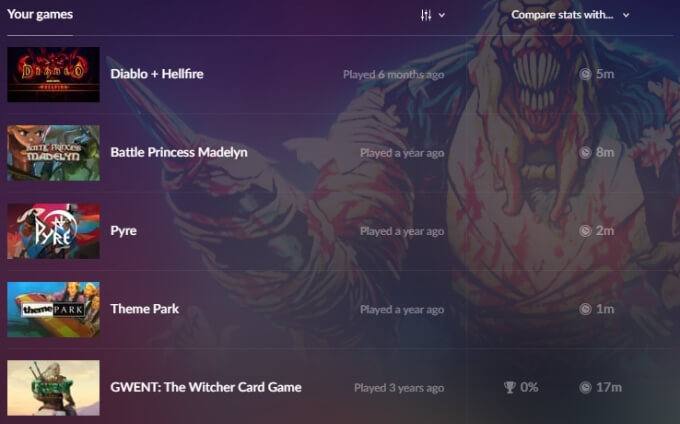Click the chevron next to Compare stats with...
The width and height of the screenshot is (680, 424).
626,15
